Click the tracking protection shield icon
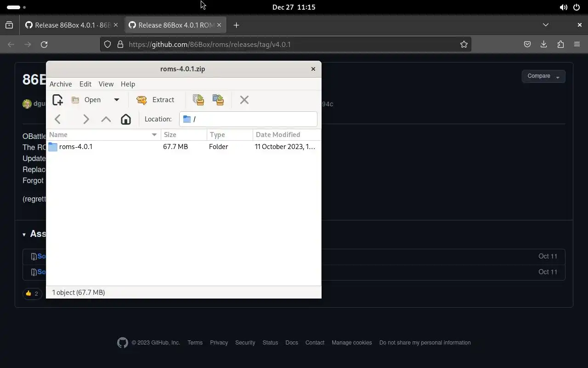 [x=107, y=45]
